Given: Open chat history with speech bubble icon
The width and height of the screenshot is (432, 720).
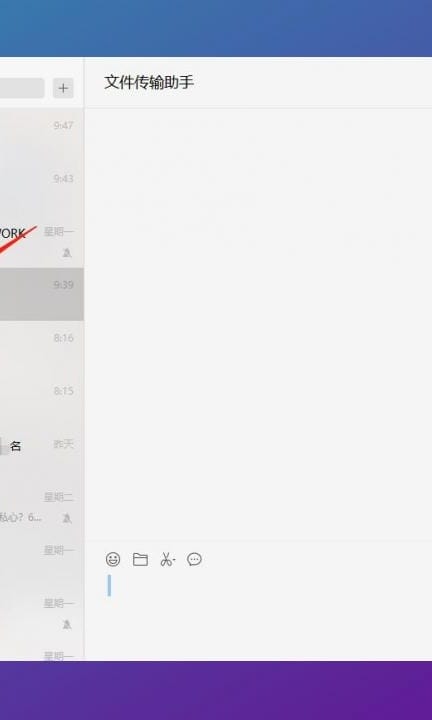Looking at the screenshot, I should point(194,559).
